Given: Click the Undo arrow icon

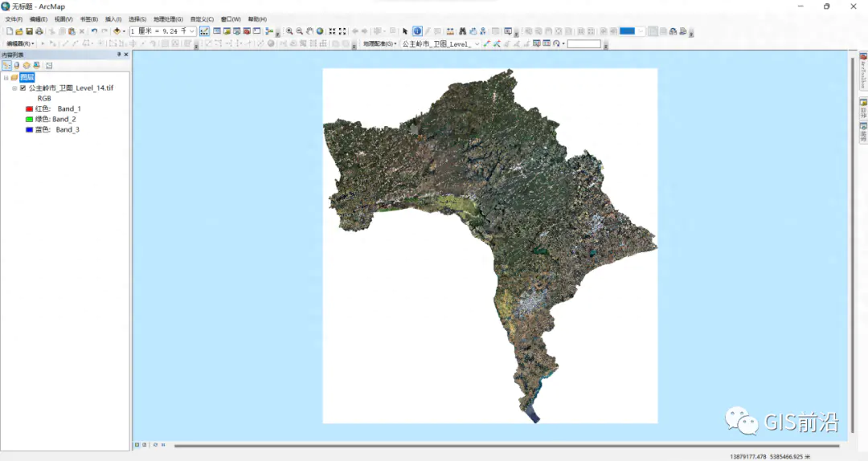Looking at the screenshot, I should click(x=94, y=31).
